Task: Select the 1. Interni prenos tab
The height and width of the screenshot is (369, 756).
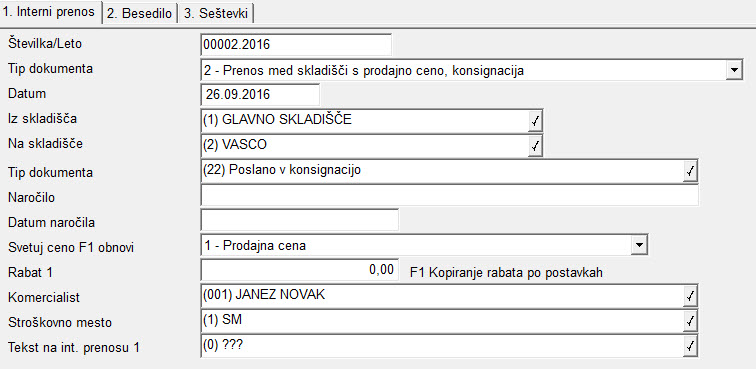Action: coord(50,13)
